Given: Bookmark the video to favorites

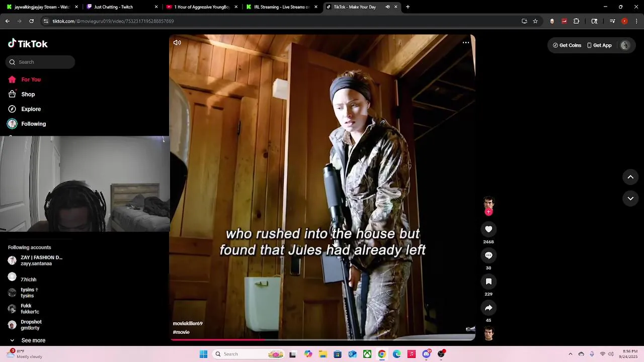Looking at the screenshot, I should point(489,282).
